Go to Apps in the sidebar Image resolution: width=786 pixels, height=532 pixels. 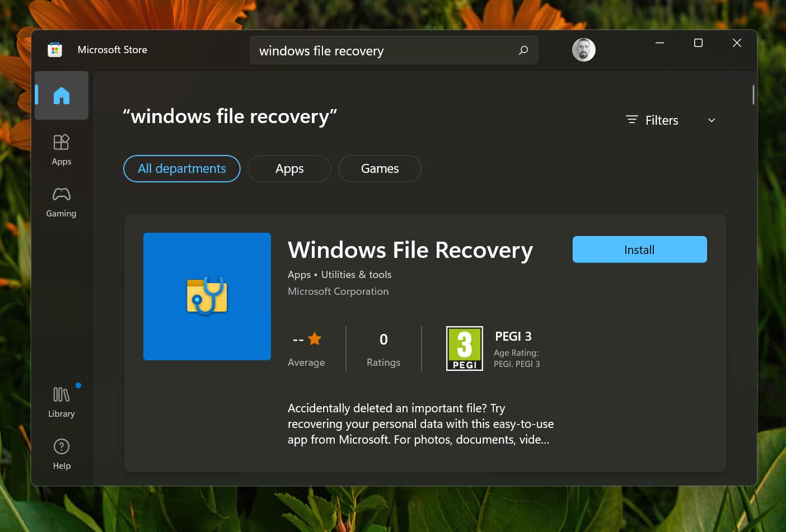62,149
